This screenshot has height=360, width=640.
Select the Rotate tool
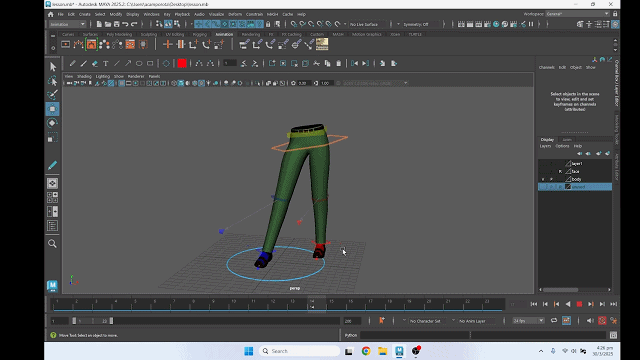53,123
